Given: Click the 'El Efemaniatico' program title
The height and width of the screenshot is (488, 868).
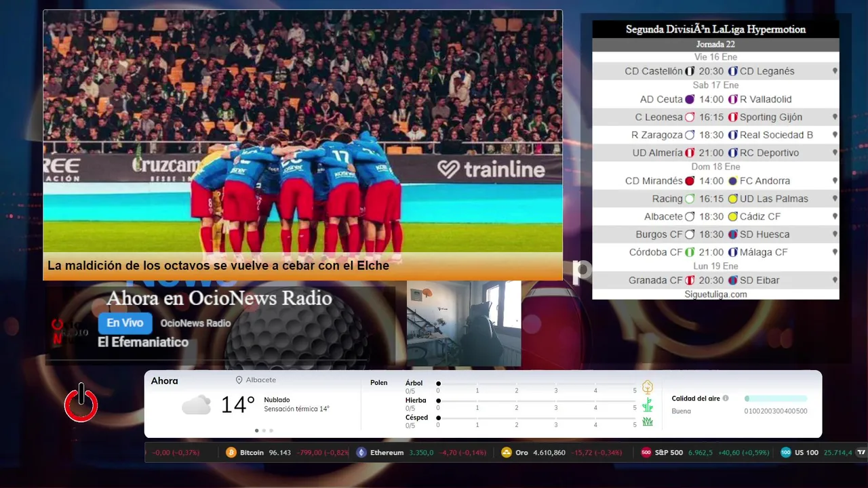Looking at the screenshot, I should pyautogui.click(x=143, y=342).
